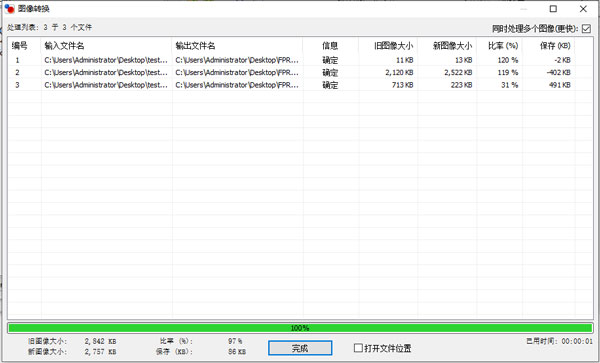The width and height of the screenshot is (600, 363).
Task: Click the overall ratio 97 % value
Action: 235,341
